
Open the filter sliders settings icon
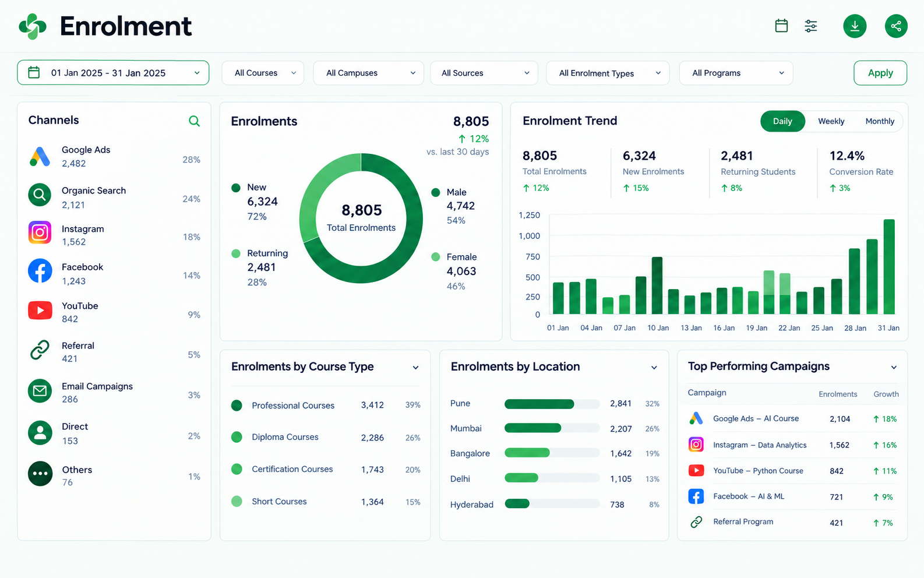coord(811,26)
